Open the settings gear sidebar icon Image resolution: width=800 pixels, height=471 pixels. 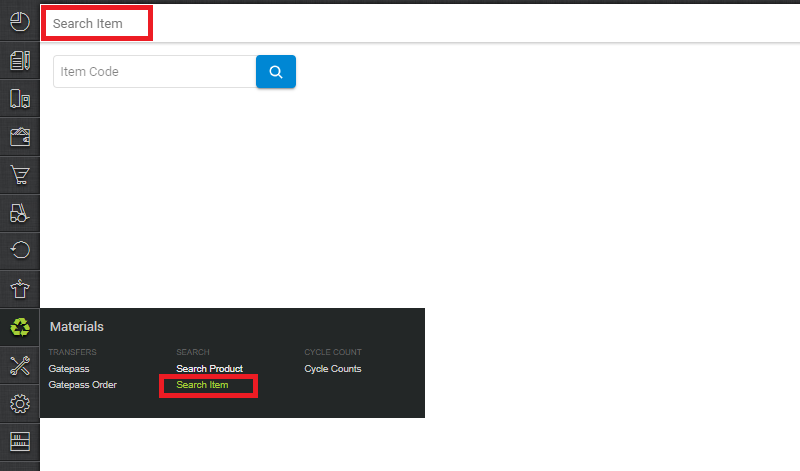tap(20, 404)
